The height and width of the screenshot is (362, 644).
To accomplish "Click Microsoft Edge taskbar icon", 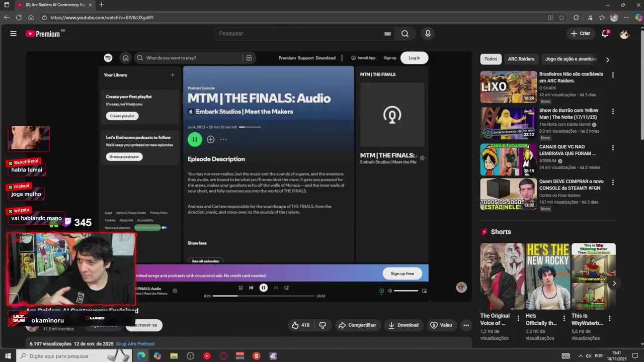I will click(x=141, y=356).
